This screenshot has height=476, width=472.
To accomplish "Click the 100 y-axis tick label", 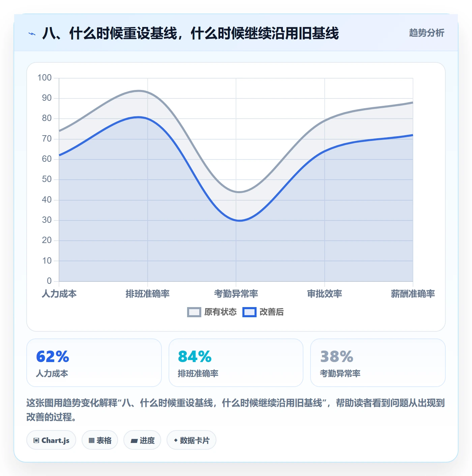I will (x=45, y=78).
